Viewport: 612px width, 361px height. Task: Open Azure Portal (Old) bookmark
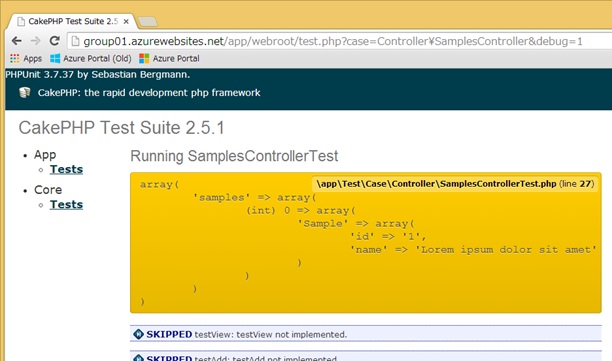(x=91, y=59)
